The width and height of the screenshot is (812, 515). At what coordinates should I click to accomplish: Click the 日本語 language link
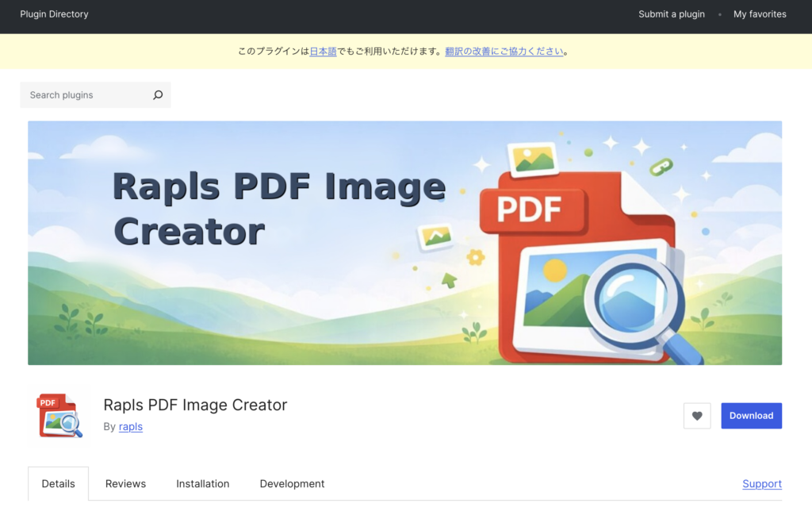322,50
